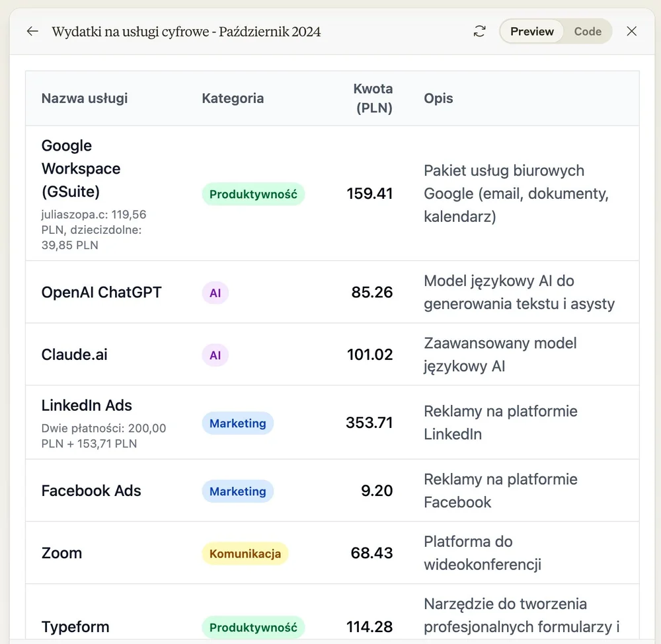Click the AI tag beside Claude.ai
Screen dimensions: 661x644
pos(215,355)
